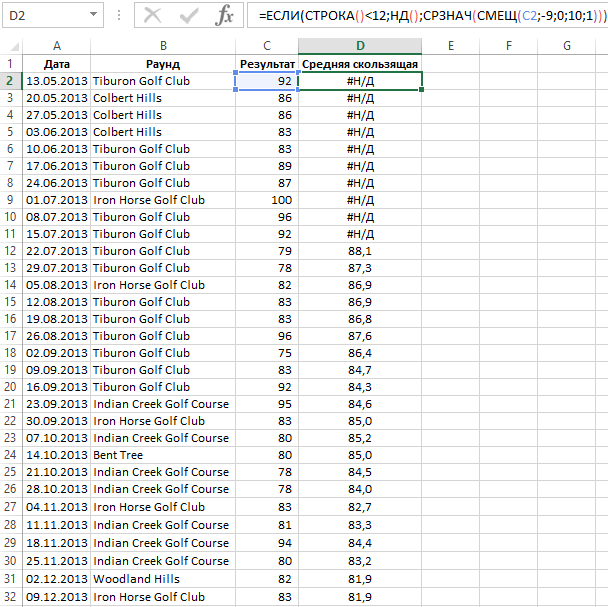
Task: Click the Name Box showing D2
Action: pos(45,15)
